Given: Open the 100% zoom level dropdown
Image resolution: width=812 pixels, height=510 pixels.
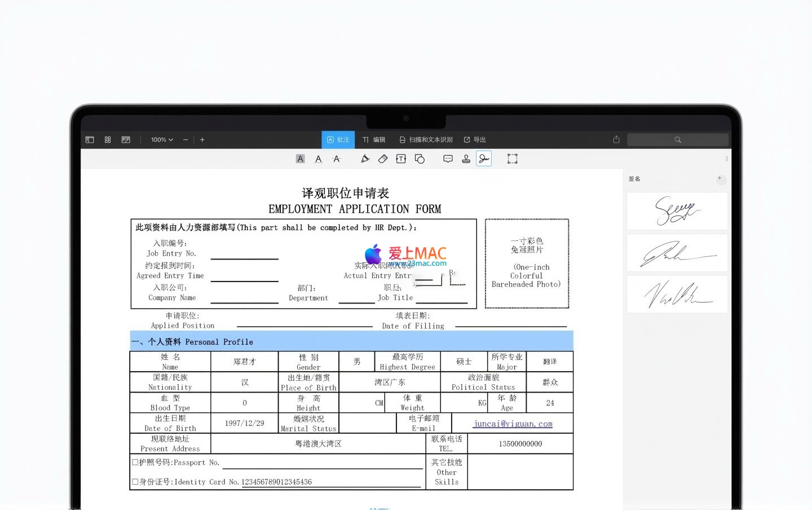Looking at the screenshot, I should pos(162,140).
